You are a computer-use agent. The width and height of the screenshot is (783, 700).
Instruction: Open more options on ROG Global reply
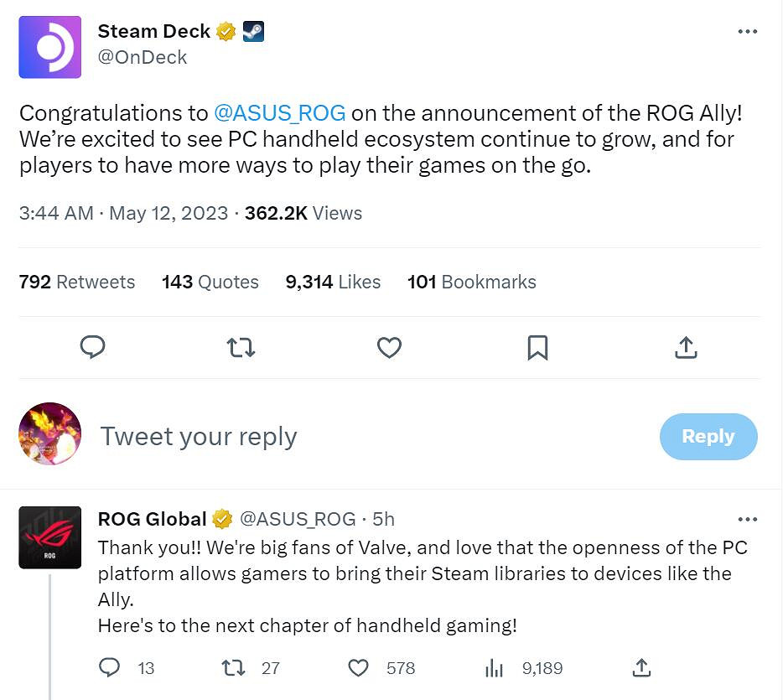tap(747, 519)
